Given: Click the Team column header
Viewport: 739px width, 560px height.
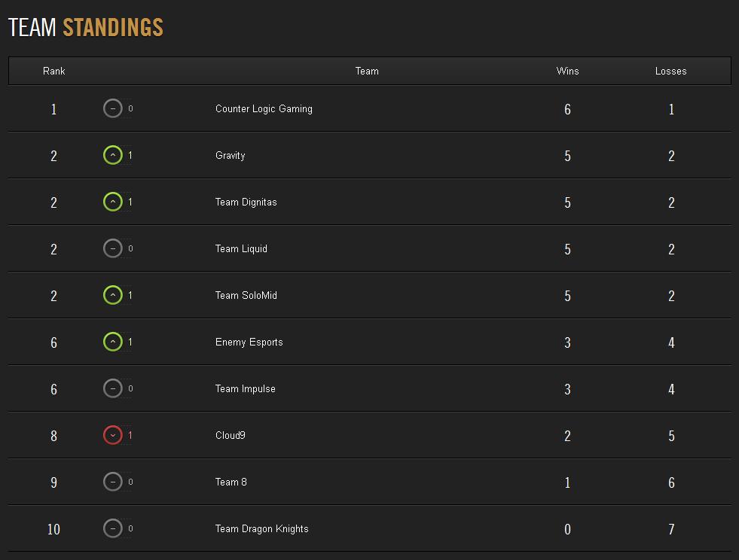Looking at the screenshot, I should click(367, 71).
